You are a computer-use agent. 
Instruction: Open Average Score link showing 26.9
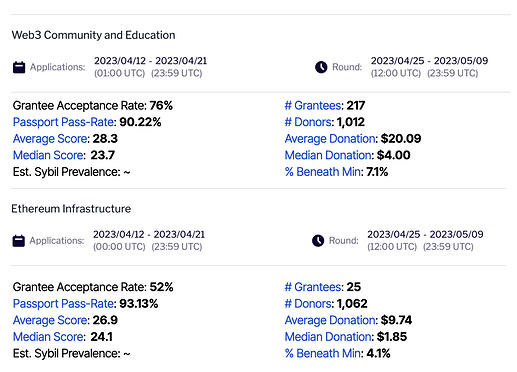[x=50, y=320]
